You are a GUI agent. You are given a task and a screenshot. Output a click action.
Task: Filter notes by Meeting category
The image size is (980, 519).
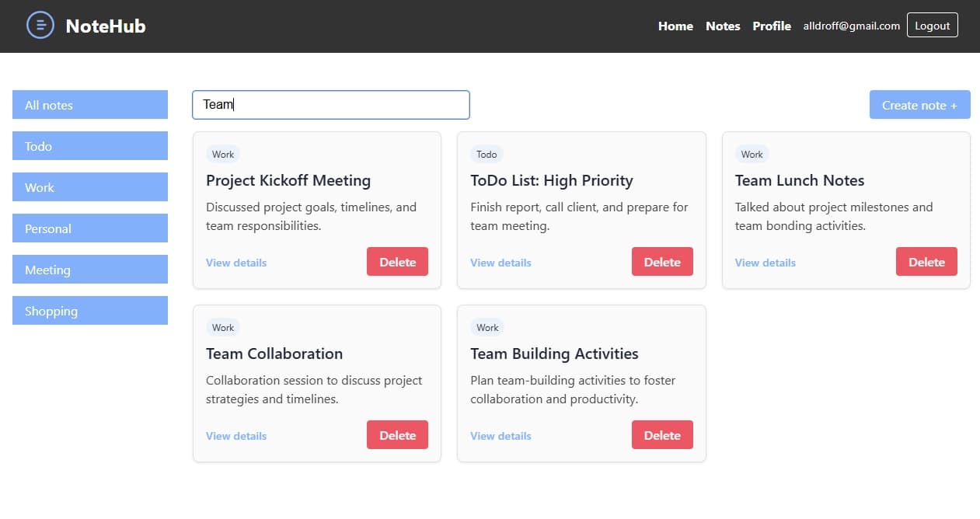coord(90,270)
